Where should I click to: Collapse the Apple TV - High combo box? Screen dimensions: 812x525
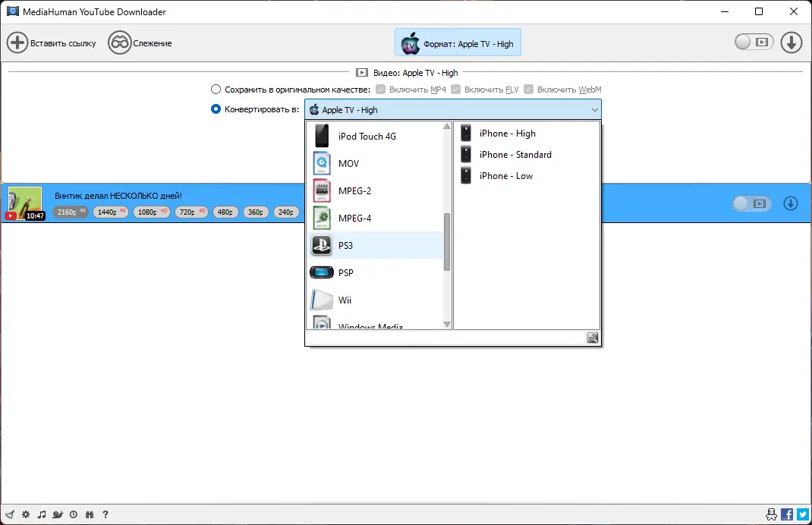point(452,110)
